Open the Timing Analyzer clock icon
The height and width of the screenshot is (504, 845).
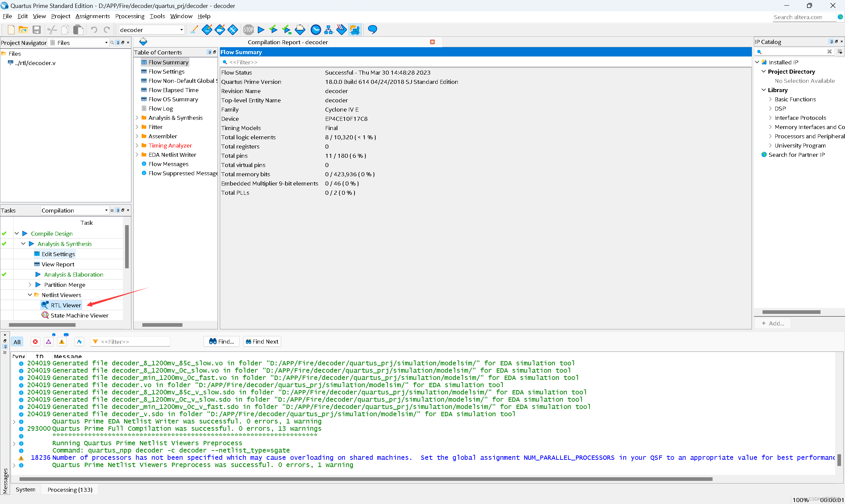[316, 30]
